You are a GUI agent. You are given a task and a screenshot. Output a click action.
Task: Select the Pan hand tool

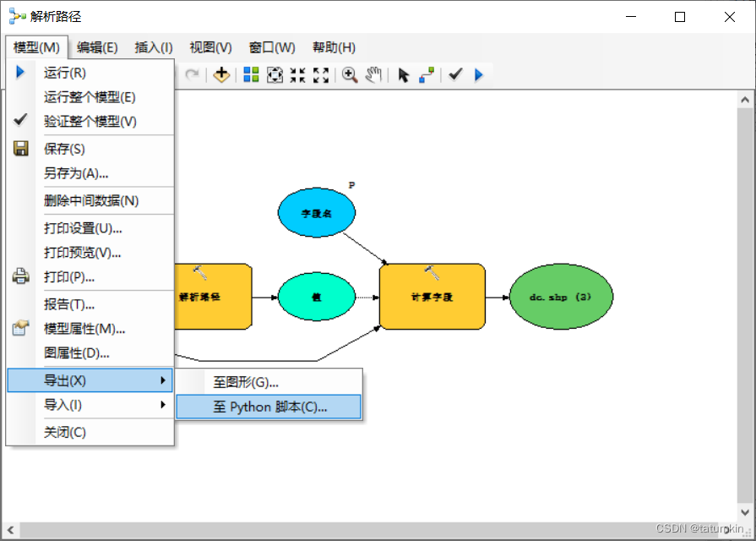[x=374, y=74]
